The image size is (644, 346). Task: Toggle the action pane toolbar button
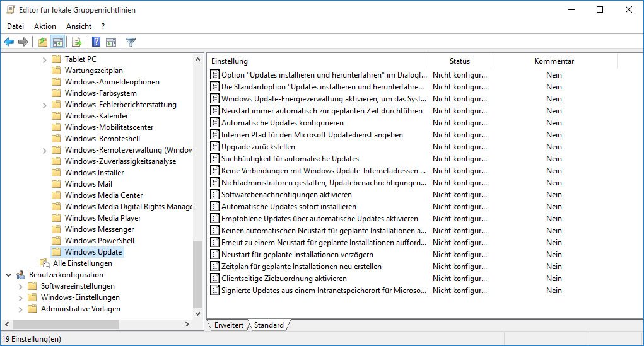point(111,42)
